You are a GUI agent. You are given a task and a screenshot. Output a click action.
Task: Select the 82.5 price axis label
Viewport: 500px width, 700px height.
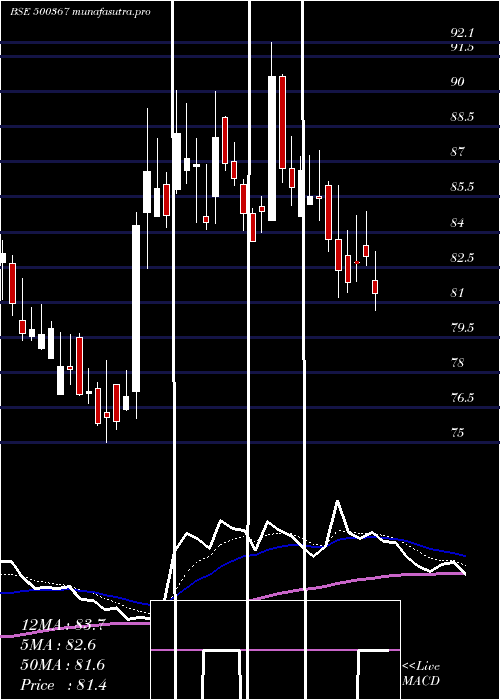pyautogui.click(x=462, y=258)
